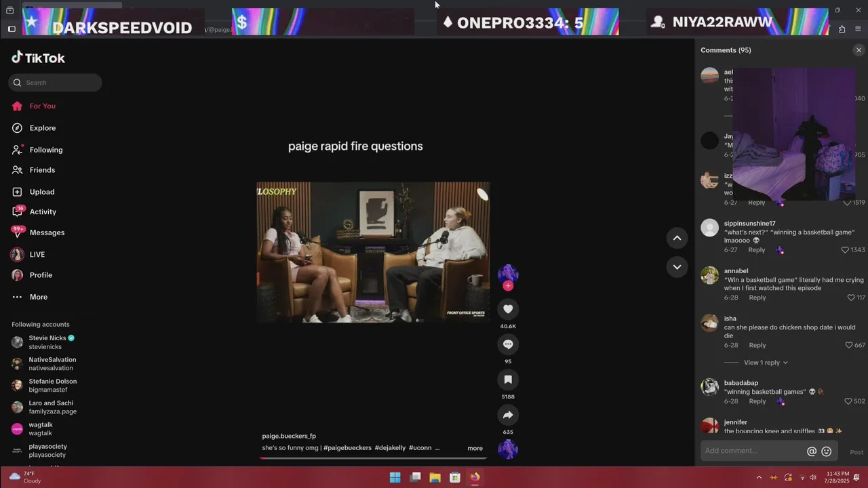Reply to sippinsunshine17's comment
Viewport: 868px width, 488px height.
pyautogui.click(x=757, y=250)
